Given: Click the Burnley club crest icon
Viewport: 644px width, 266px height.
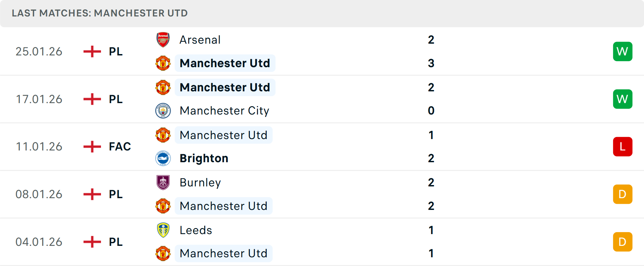Looking at the screenshot, I should 163,182.
